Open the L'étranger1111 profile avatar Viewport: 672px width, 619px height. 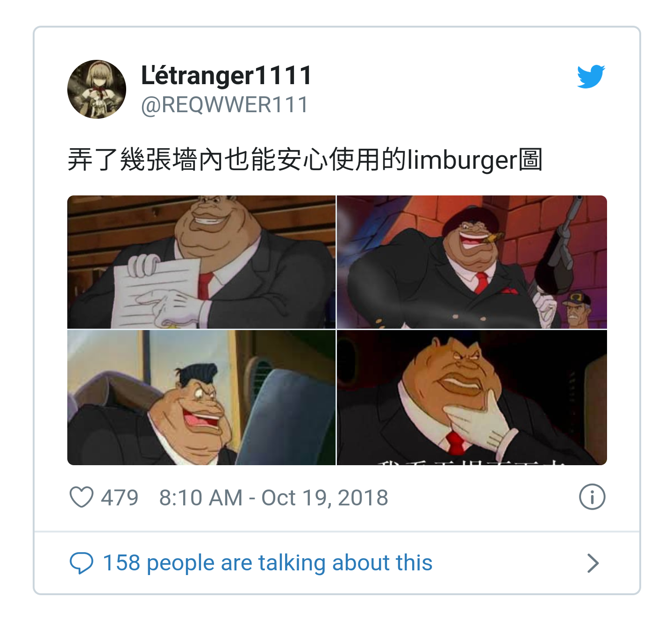click(x=97, y=89)
